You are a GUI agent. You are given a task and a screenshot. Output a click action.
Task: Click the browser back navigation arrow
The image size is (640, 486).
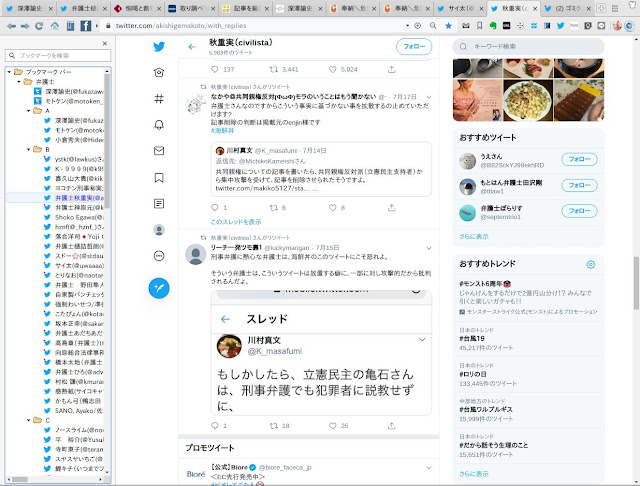click(11, 26)
